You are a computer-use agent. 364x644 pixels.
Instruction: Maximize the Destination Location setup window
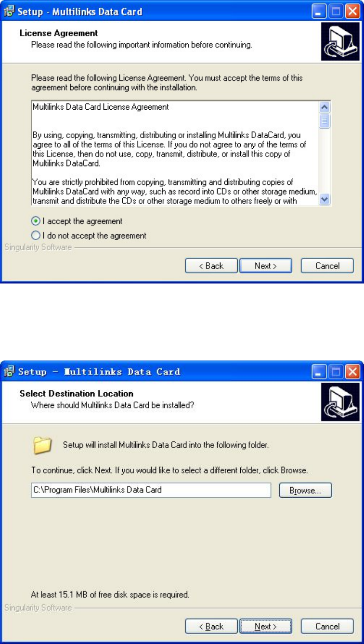(x=336, y=372)
